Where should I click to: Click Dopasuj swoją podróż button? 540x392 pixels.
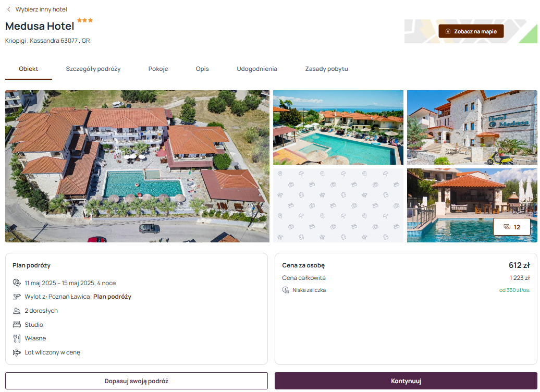pos(137,381)
